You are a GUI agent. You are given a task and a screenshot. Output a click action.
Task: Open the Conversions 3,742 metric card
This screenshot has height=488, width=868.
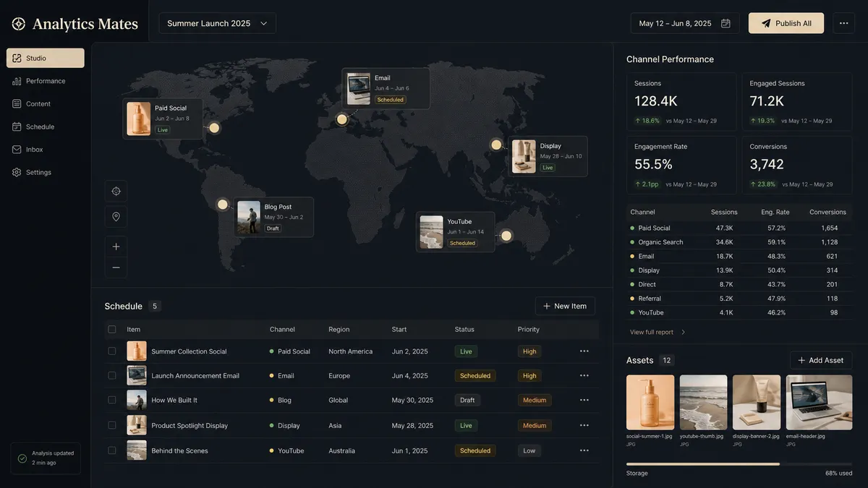click(797, 165)
